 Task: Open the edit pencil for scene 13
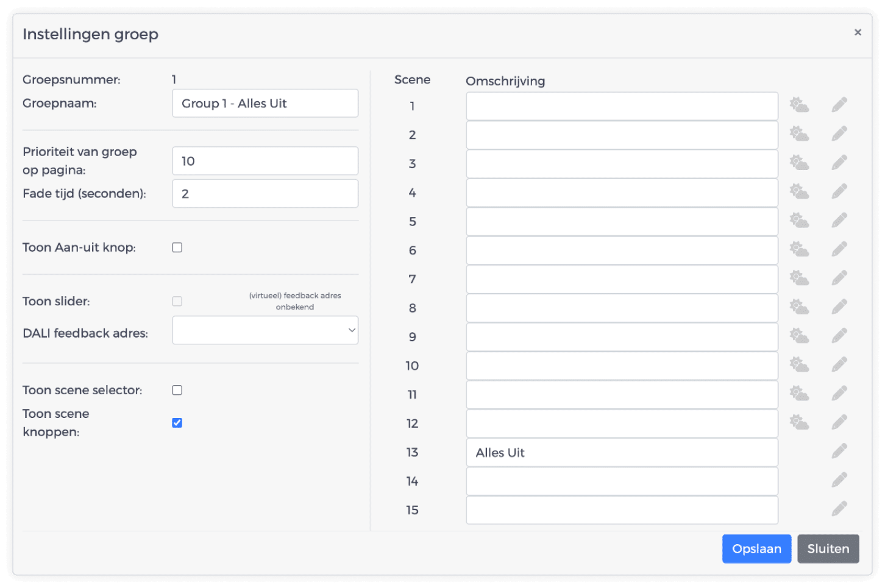839,451
